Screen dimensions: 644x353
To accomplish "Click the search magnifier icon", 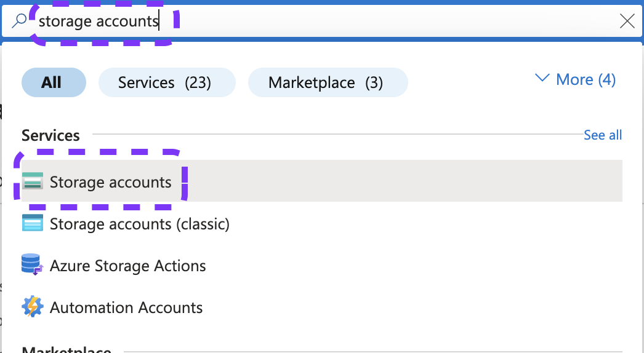I will (19, 20).
